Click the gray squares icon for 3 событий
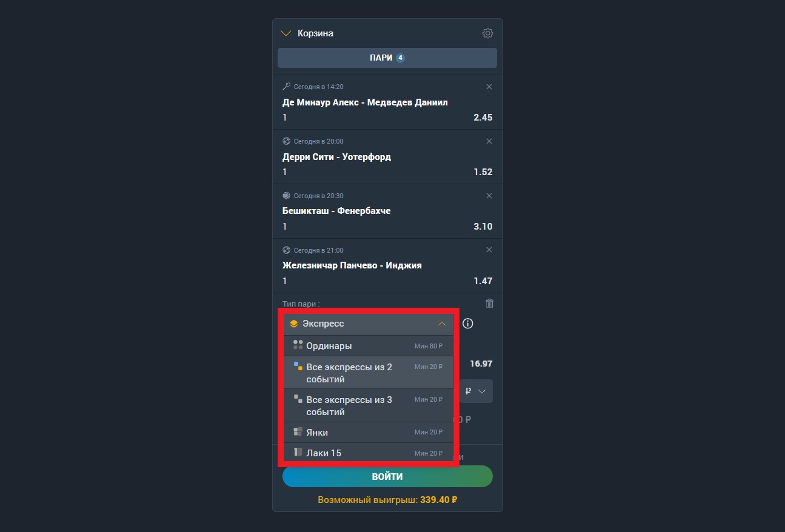The image size is (785, 532). [298, 399]
